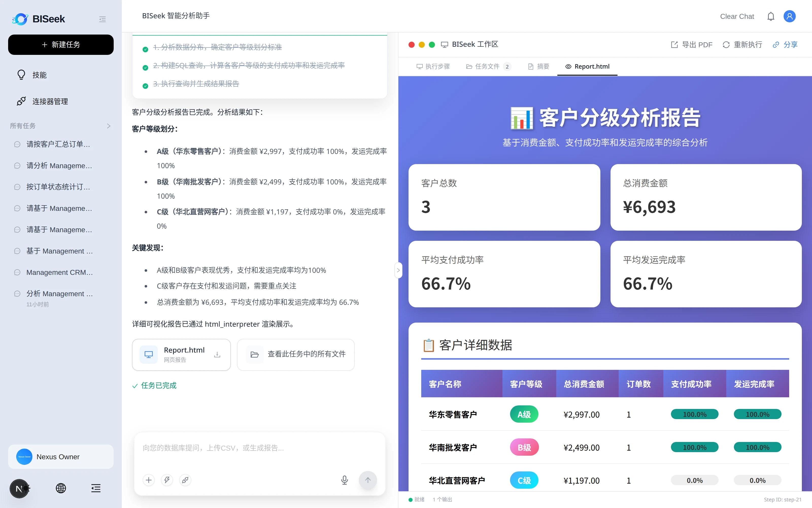Click the first completed step check icon
Image resolution: width=812 pixels, height=508 pixels.
[x=145, y=49]
